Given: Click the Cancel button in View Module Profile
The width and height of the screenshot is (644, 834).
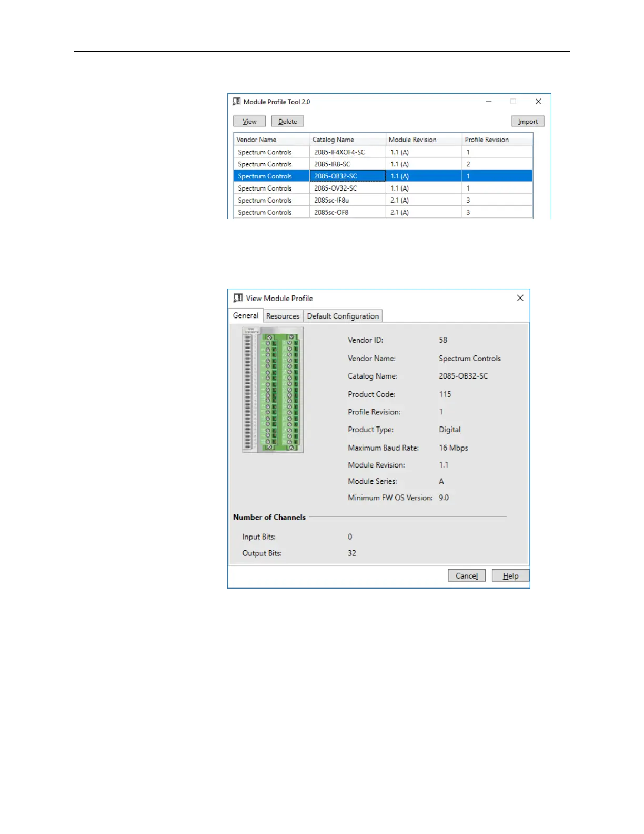Looking at the screenshot, I should [x=467, y=575].
